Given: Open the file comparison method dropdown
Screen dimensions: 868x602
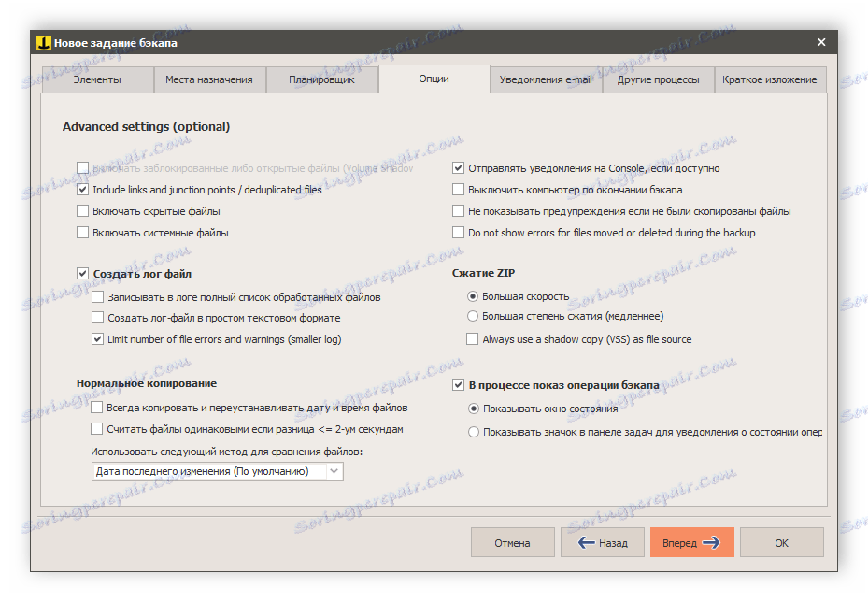Looking at the screenshot, I should (217, 471).
